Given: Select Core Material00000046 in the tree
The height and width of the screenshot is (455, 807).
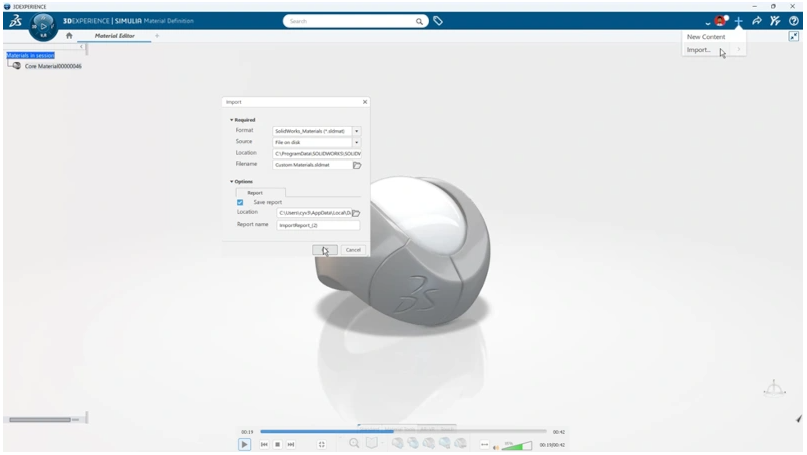Looking at the screenshot, I should (53, 66).
